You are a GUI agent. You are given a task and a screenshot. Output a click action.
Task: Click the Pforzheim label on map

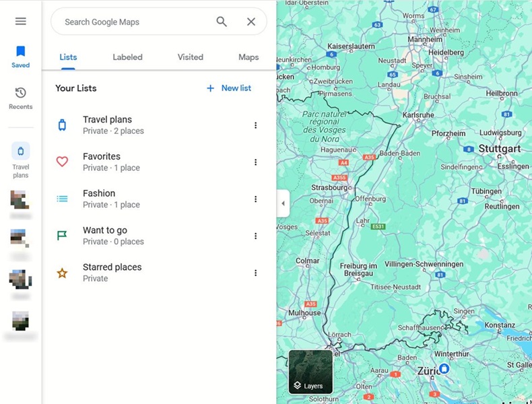(448, 133)
